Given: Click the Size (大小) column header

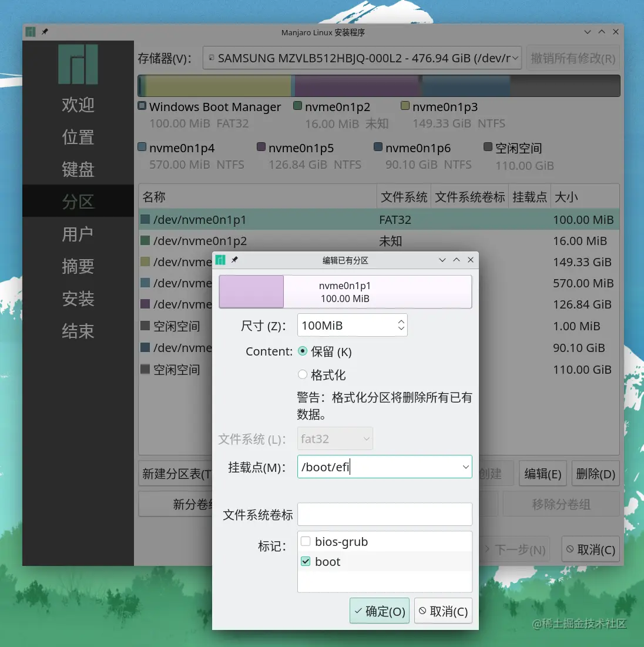Looking at the screenshot, I should pos(585,197).
